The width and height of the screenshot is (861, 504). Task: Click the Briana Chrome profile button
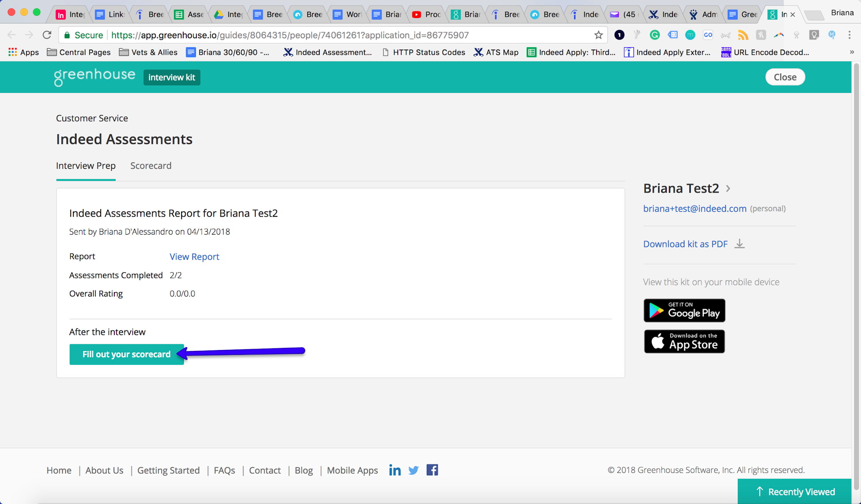(x=842, y=13)
